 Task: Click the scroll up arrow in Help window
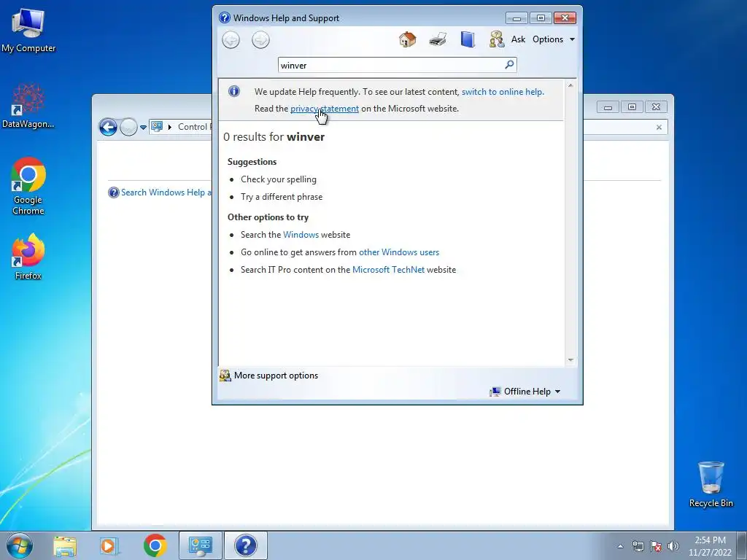(x=570, y=85)
